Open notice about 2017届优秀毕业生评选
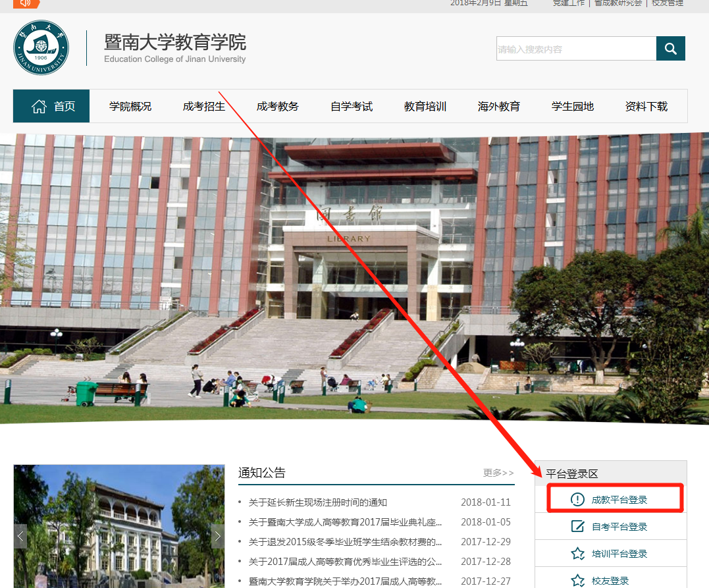709x588 pixels. (345, 561)
